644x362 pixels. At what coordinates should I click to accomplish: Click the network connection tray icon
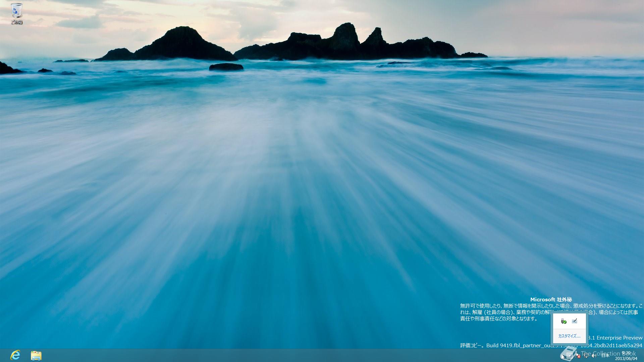[586, 356]
